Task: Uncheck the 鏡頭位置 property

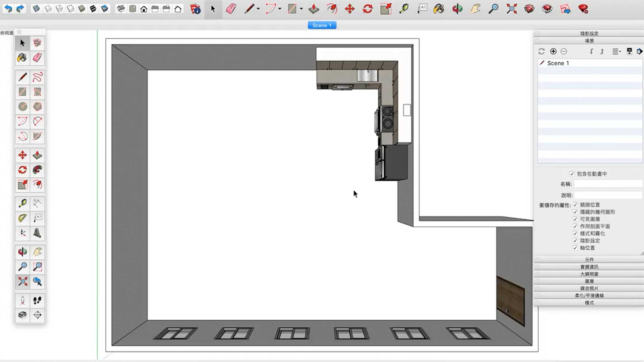Action: coord(575,205)
